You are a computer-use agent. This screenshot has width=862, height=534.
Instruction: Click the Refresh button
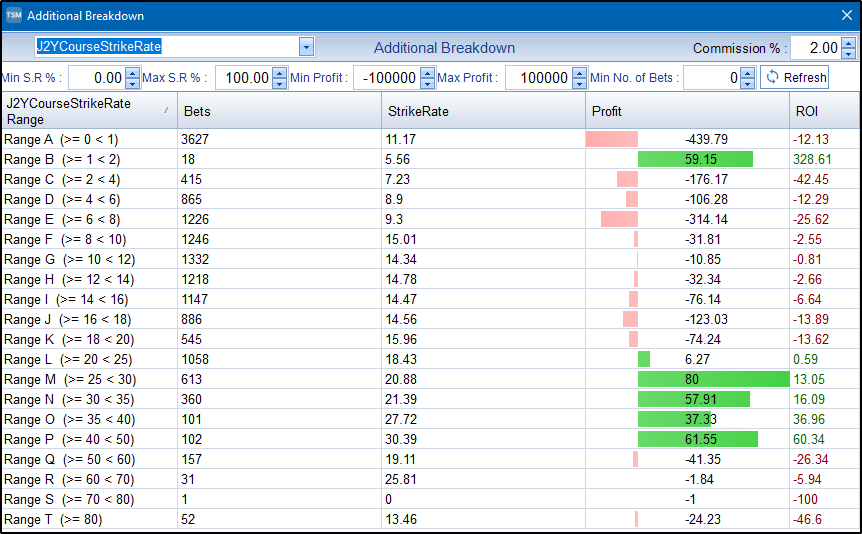click(x=794, y=77)
